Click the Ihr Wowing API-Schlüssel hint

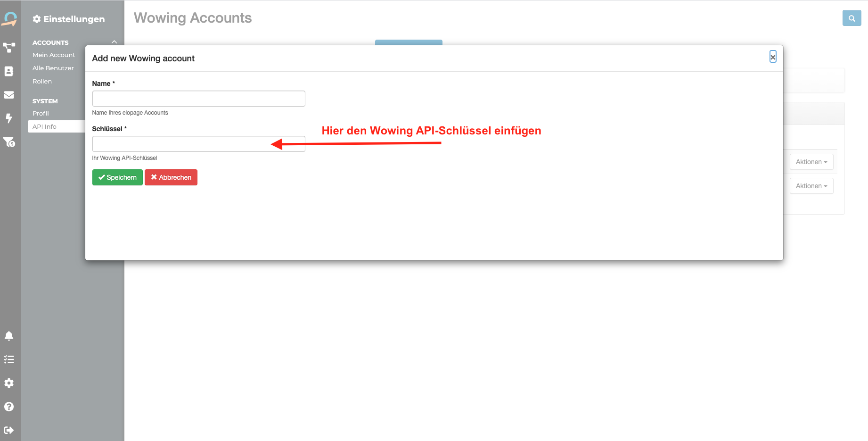click(x=124, y=158)
